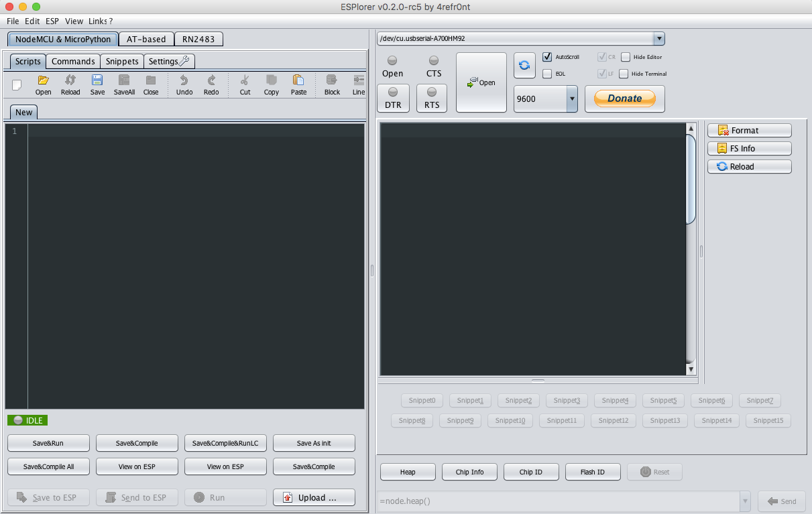Click the IDLE status indicator
The height and width of the screenshot is (514, 812).
click(x=27, y=420)
